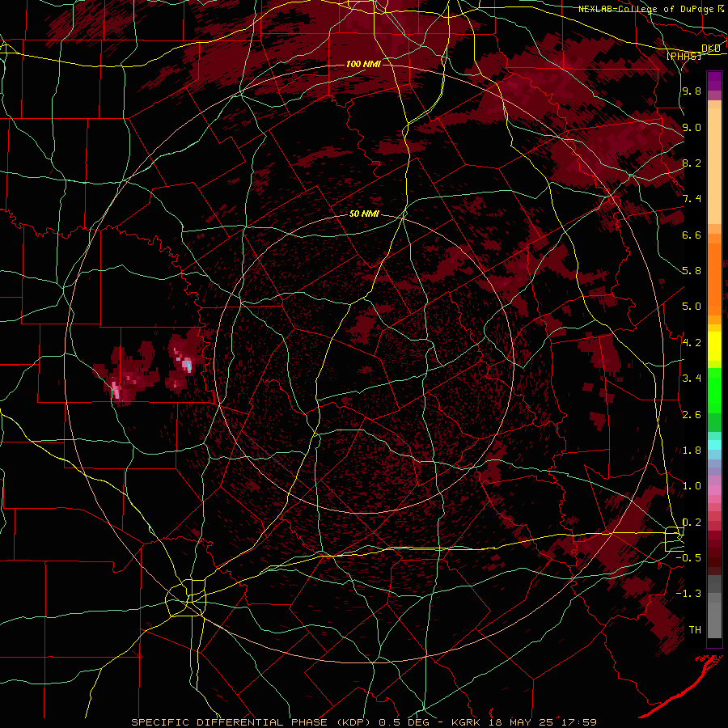Click the 0.2 scale value
728x728 pixels.
coord(692,523)
